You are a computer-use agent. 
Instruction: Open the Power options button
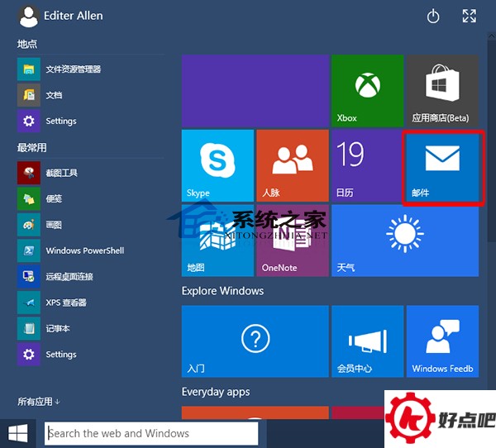click(433, 17)
